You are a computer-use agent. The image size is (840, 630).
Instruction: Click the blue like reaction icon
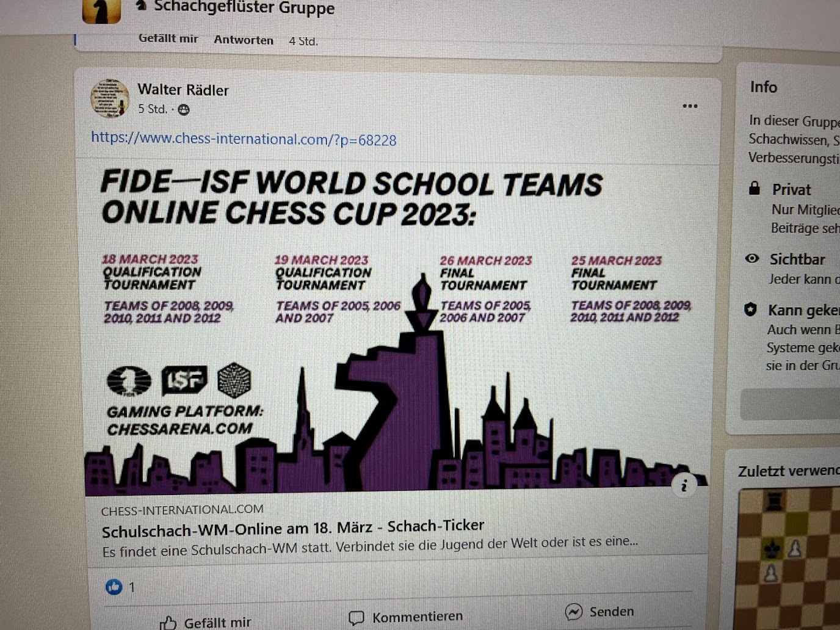(114, 587)
